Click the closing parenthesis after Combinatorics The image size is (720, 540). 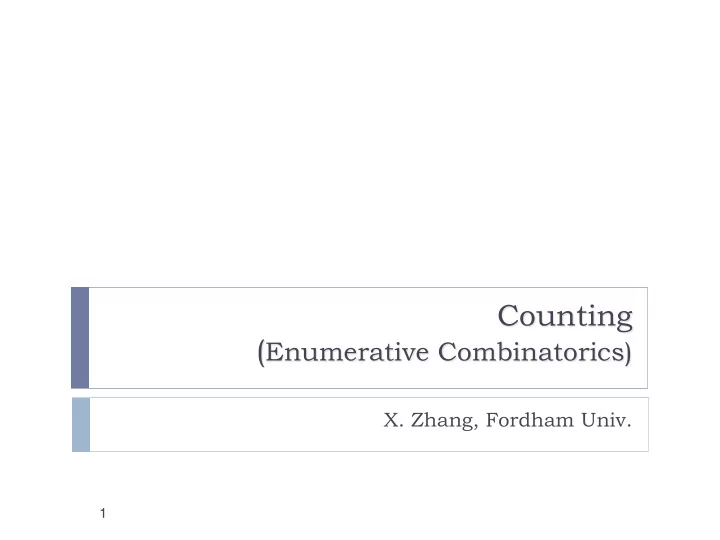click(628, 353)
